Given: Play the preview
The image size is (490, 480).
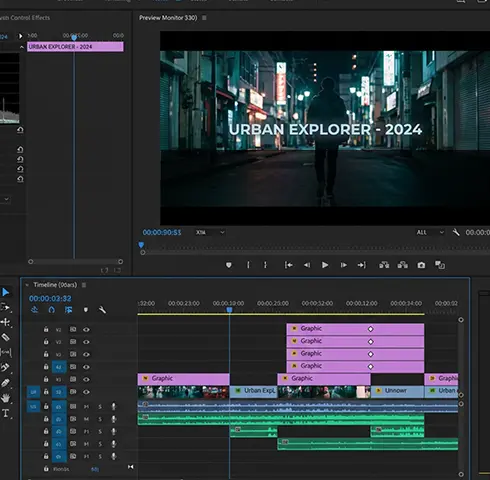Looking at the screenshot, I should (325, 265).
